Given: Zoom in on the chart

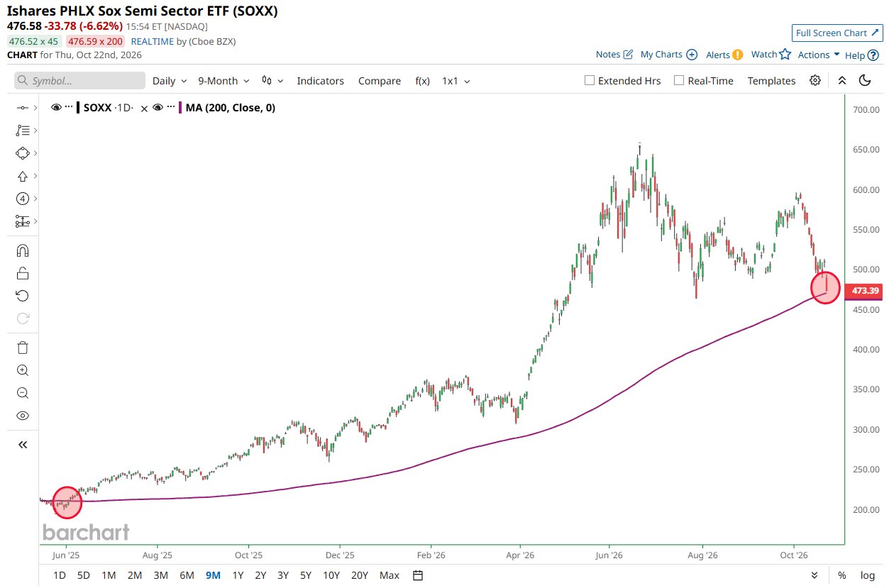Looking at the screenshot, I should tap(22, 370).
